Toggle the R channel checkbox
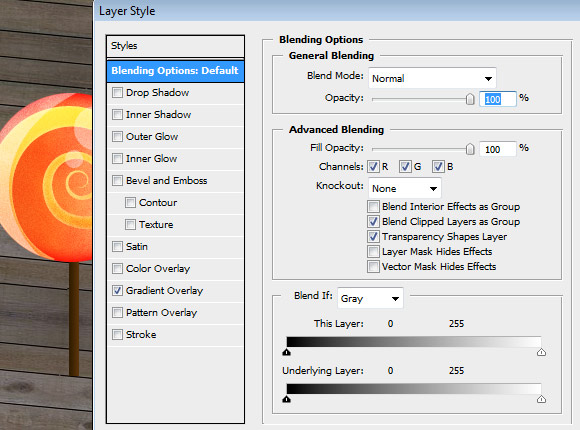The height and width of the screenshot is (430, 580). [x=373, y=167]
